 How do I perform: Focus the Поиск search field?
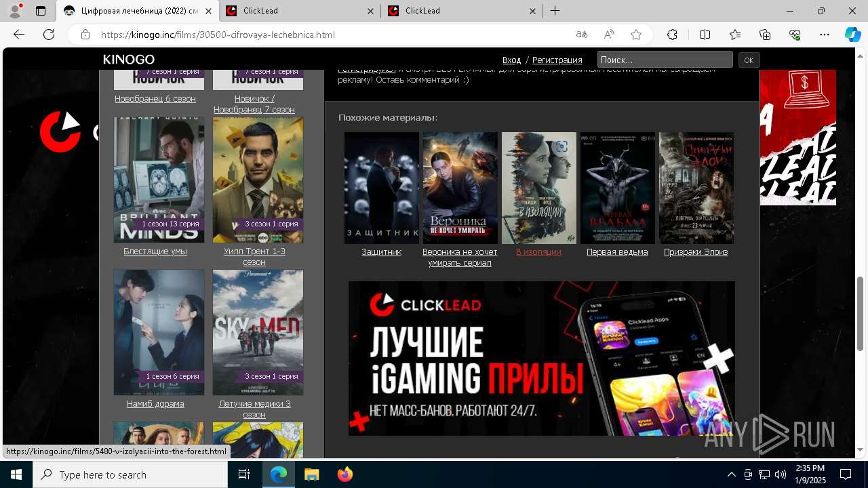[x=665, y=60]
